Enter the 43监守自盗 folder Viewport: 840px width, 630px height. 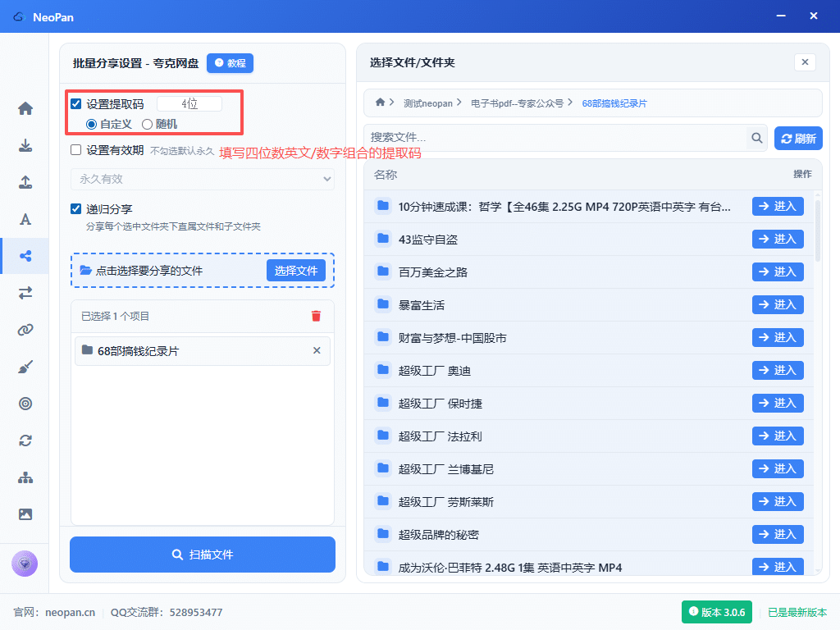click(x=777, y=239)
